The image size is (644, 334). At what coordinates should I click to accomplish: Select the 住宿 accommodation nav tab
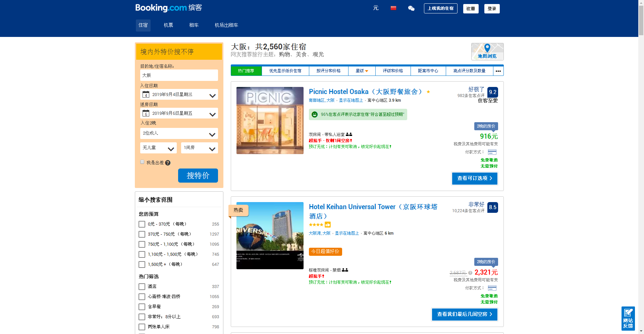[x=143, y=25]
